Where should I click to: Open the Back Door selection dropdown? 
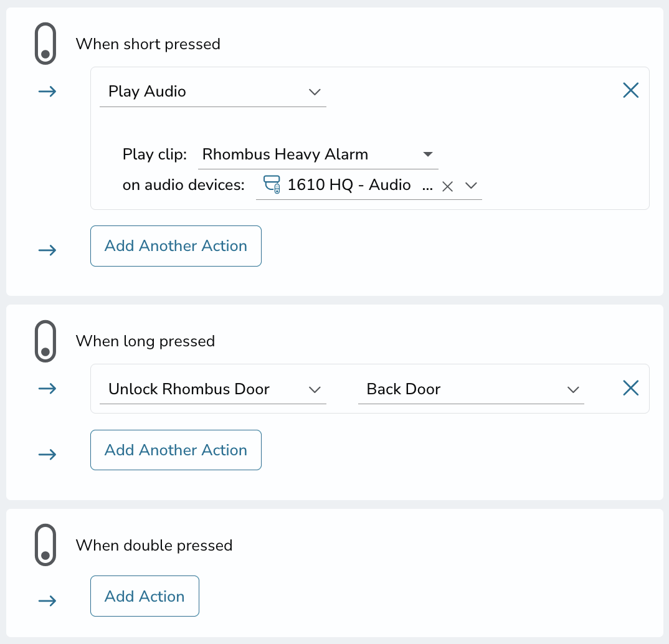471,389
